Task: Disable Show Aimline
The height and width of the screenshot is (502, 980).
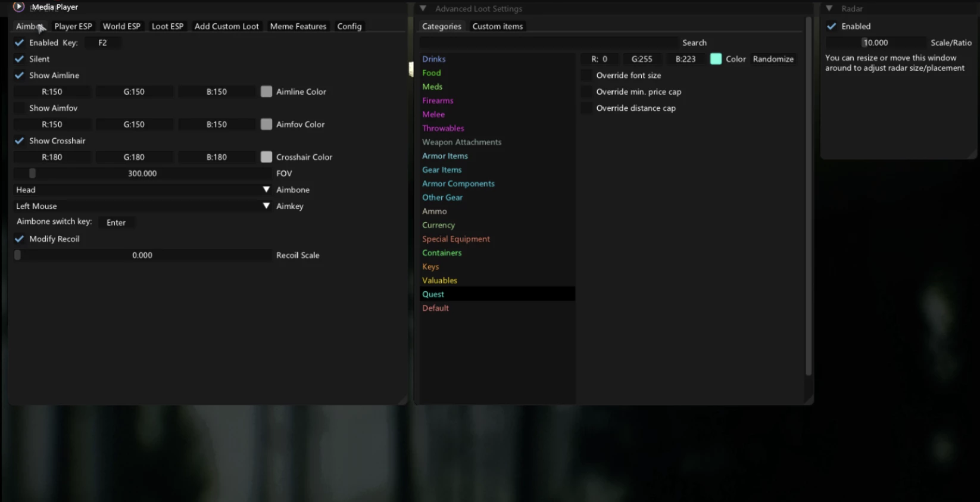Action: click(x=19, y=76)
